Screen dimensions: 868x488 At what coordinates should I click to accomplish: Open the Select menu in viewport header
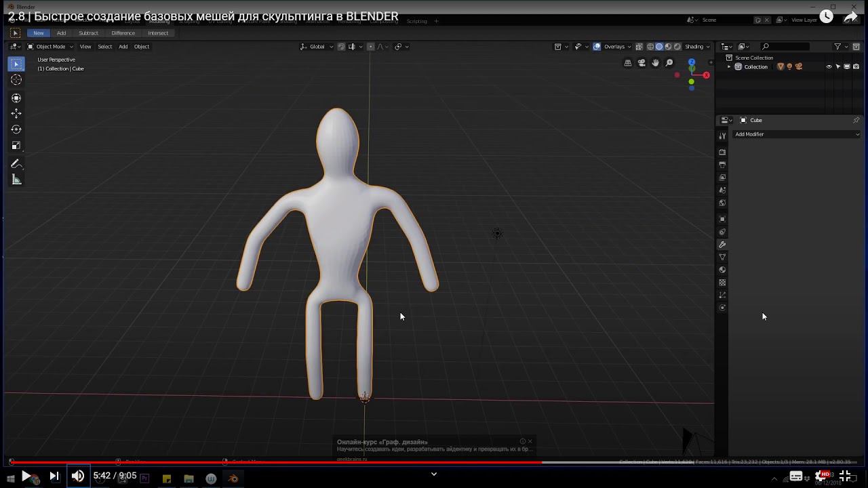[x=105, y=47]
